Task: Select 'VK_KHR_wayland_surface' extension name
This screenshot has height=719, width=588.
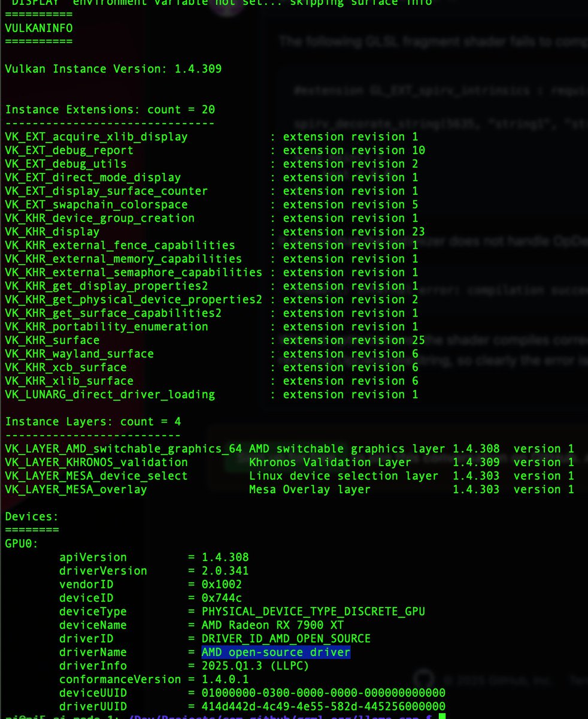Action: (80, 354)
